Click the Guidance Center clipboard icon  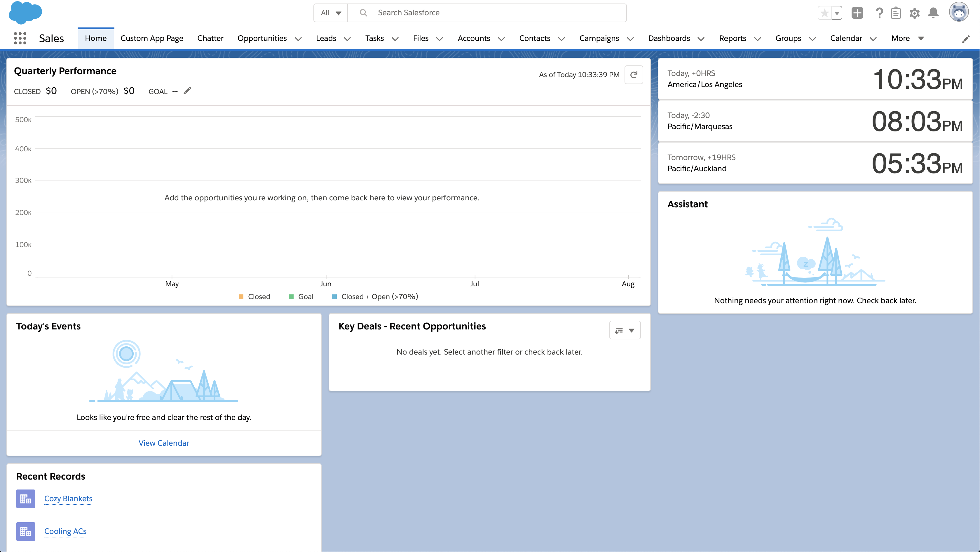point(896,13)
